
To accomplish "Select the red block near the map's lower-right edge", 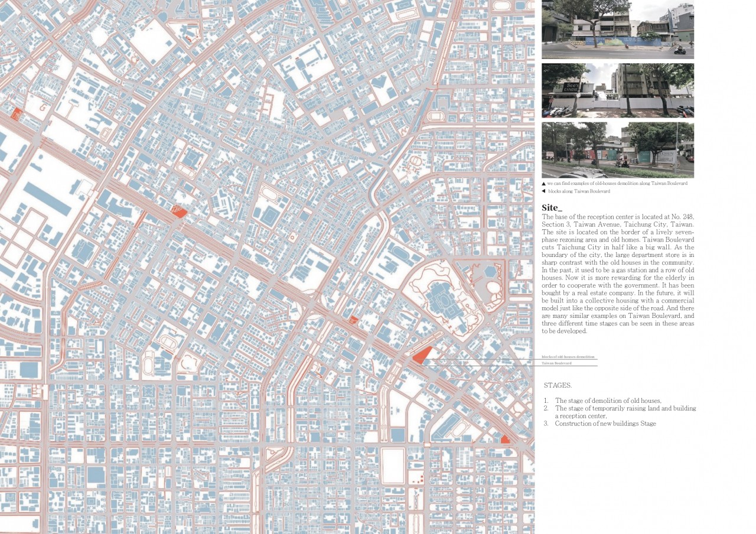I will click(505, 439).
